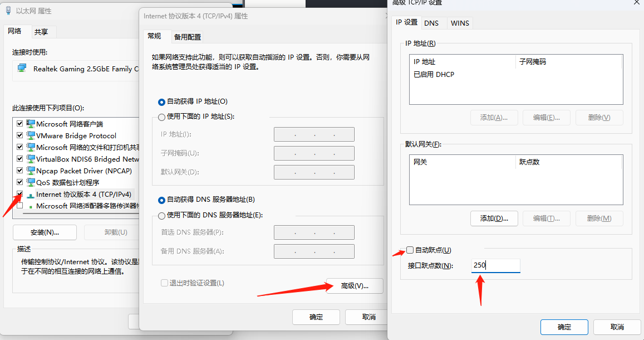The width and height of the screenshot is (644, 340).
Task: Click the IP 地址 column header
Action: pos(463,62)
